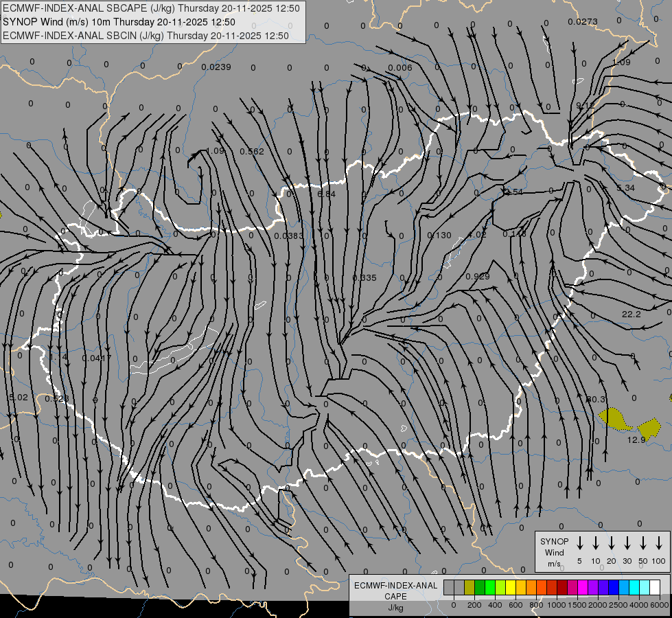The height and width of the screenshot is (618, 672).
Task: Click the 5 m/s wind legend arrow
Action: tap(579, 543)
